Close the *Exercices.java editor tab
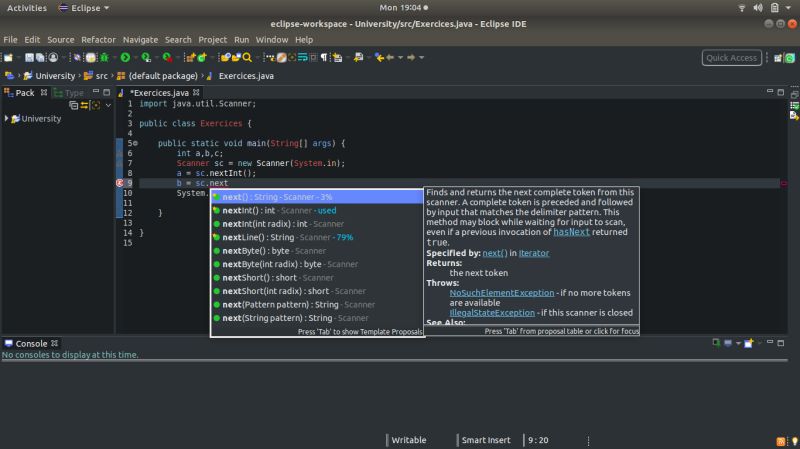800x449 pixels. (196, 92)
